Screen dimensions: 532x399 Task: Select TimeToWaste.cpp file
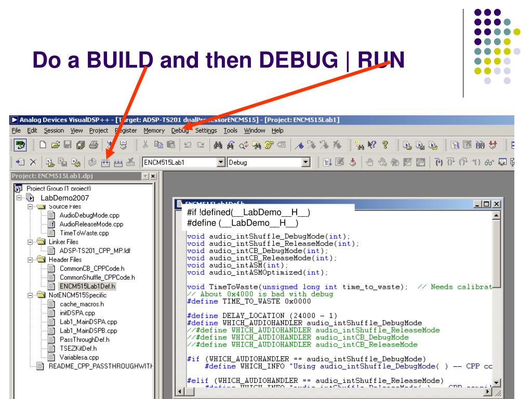(85, 233)
